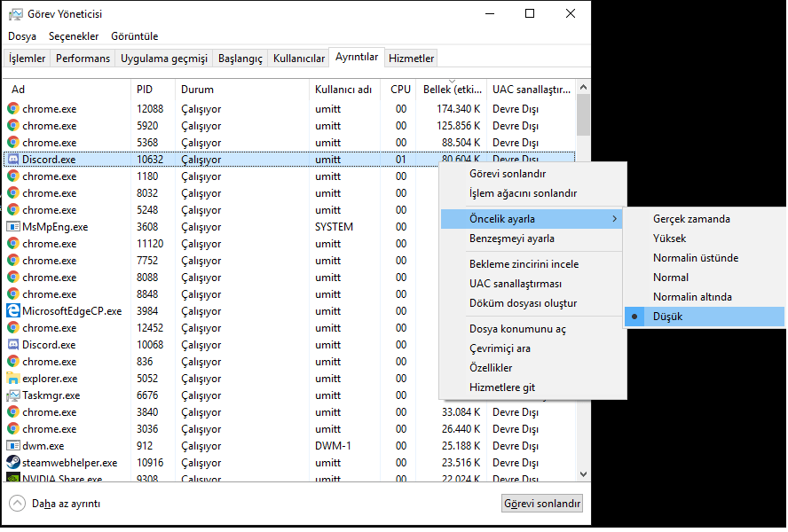Click chrome icon in PID 5248 row
This screenshot has width=788, height=532.
[x=13, y=209]
